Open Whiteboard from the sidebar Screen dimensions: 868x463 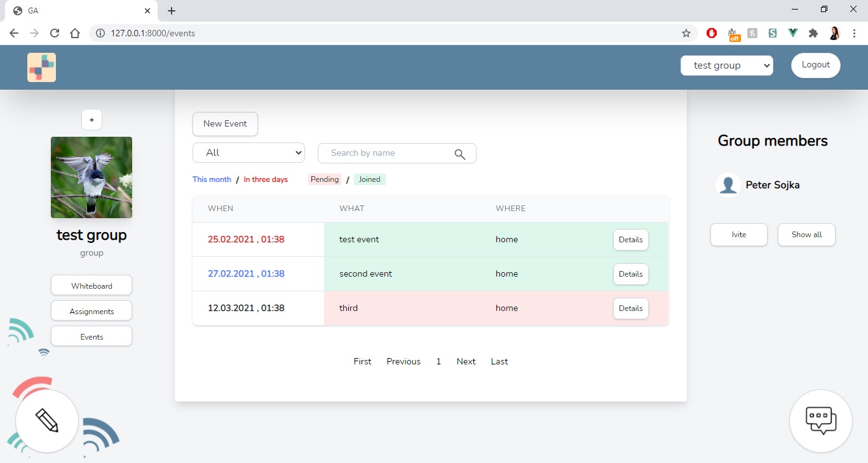[92, 286]
